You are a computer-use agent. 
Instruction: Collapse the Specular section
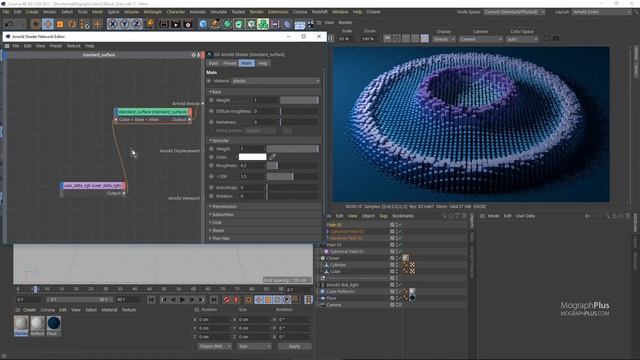click(220, 140)
